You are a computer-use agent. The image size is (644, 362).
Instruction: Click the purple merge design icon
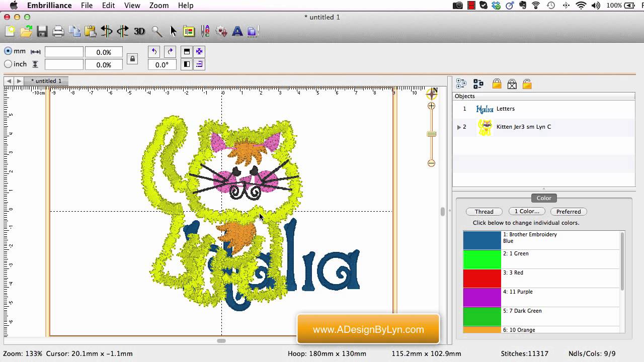(253, 31)
